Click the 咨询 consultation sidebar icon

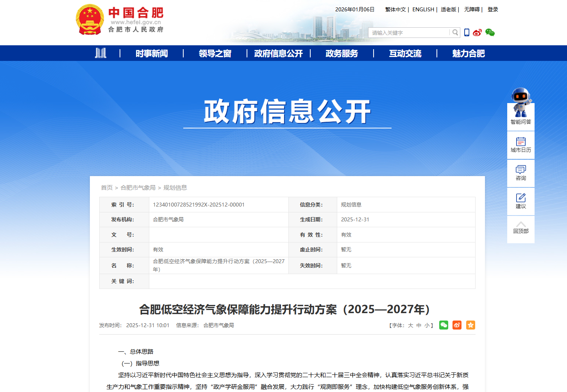click(x=520, y=173)
